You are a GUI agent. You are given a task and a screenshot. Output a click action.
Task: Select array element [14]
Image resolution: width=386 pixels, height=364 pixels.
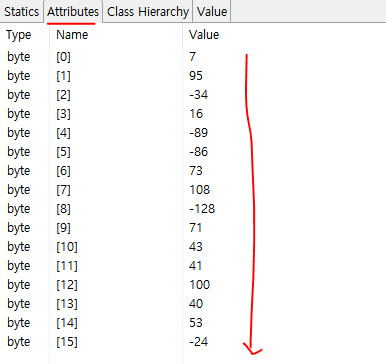tap(67, 323)
